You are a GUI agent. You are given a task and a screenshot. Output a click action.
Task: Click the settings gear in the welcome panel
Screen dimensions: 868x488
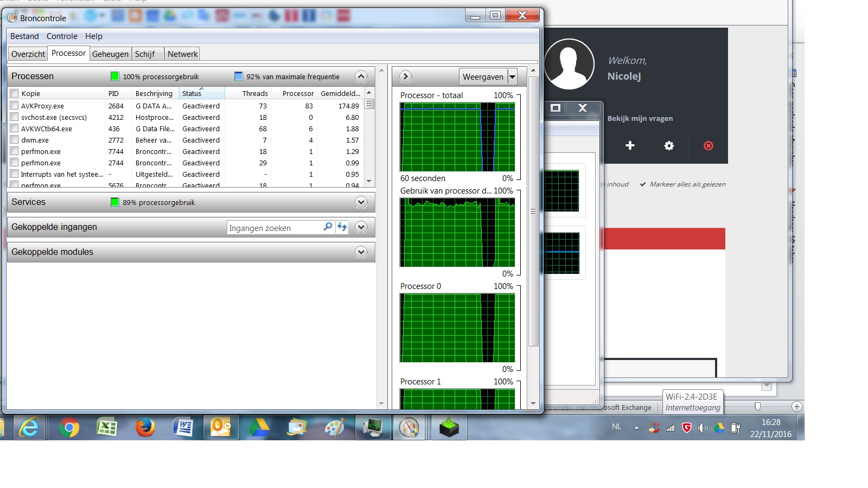coord(669,146)
